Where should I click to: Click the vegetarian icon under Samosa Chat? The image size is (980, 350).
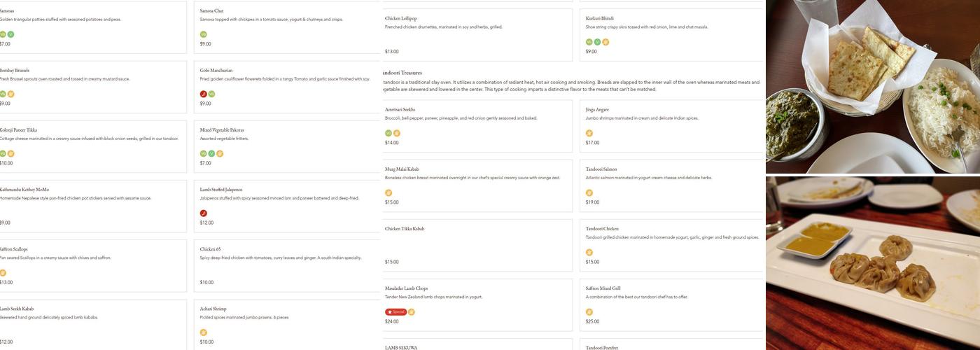point(204,34)
